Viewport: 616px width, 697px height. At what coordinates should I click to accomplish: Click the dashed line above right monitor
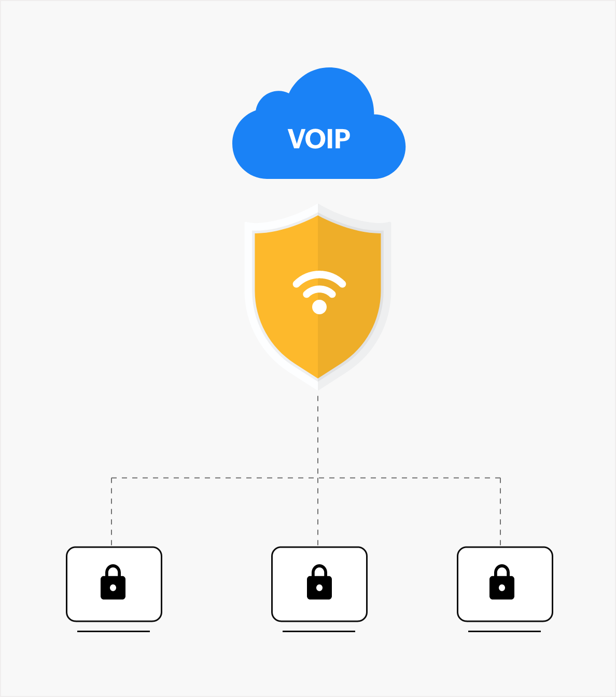[x=500, y=512]
